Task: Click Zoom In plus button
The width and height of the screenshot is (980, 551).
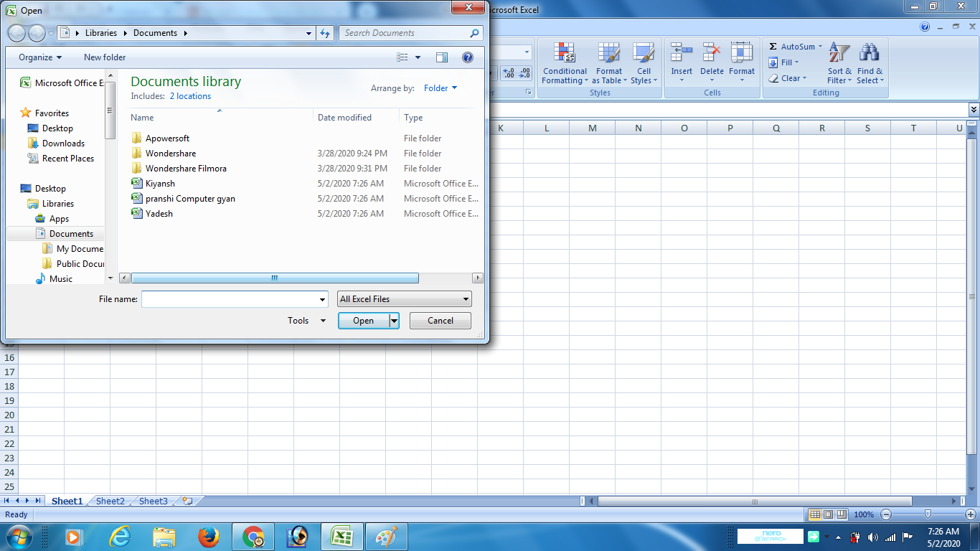Action: (970, 514)
